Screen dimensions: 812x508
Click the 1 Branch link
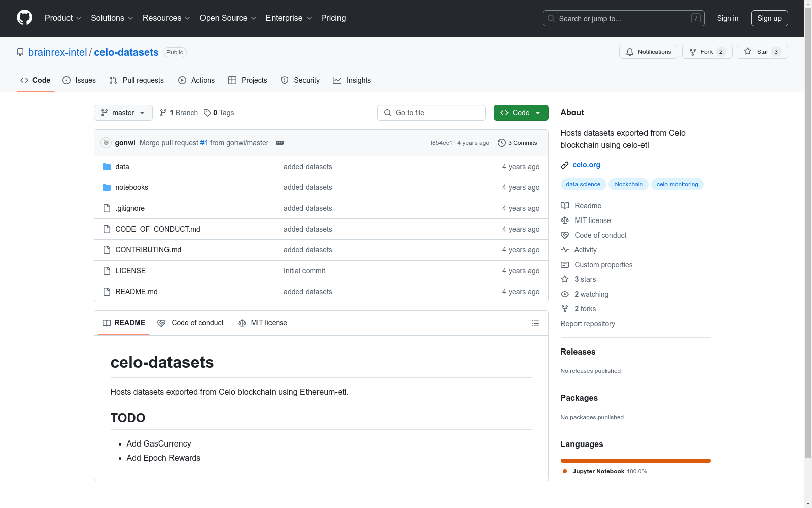(179, 113)
